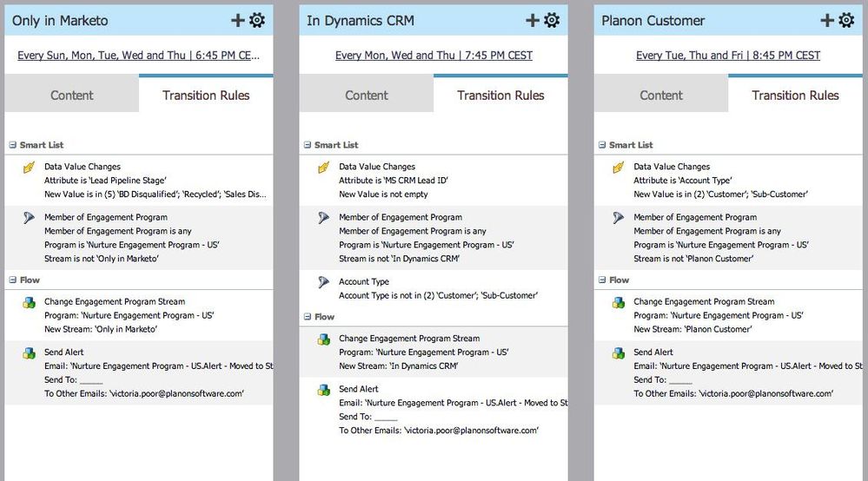
Task: Click Data Value Changes trigger icon in Only in Marketo
Action: 29,167
